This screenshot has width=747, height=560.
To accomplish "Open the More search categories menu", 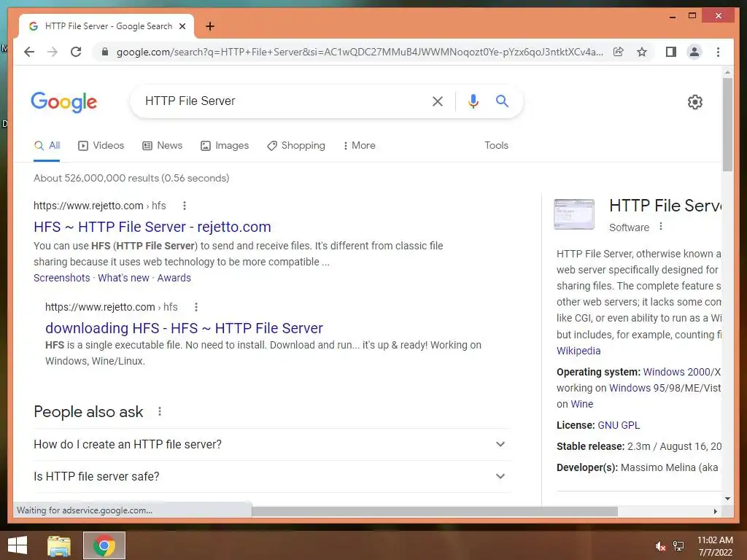I will point(359,146).
